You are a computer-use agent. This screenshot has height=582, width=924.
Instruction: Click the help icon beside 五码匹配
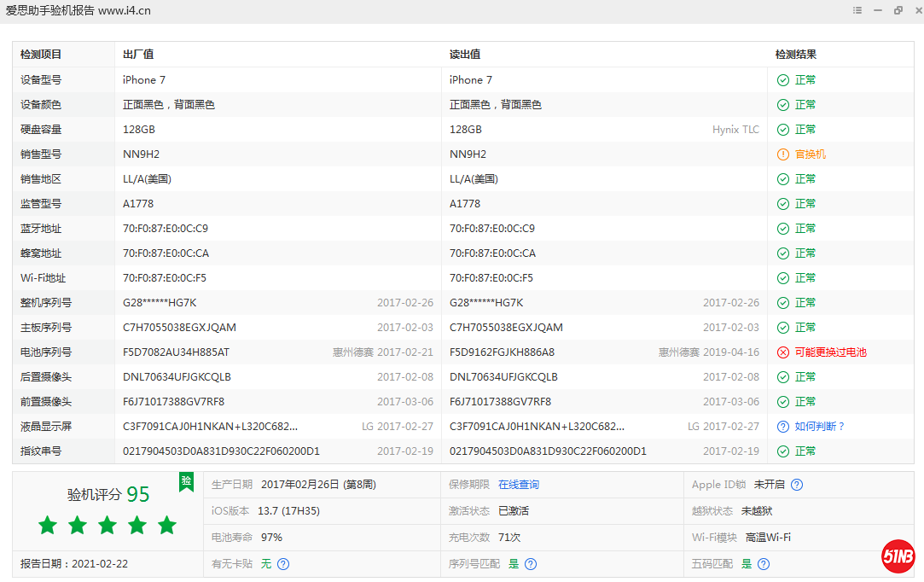[764, 564]
